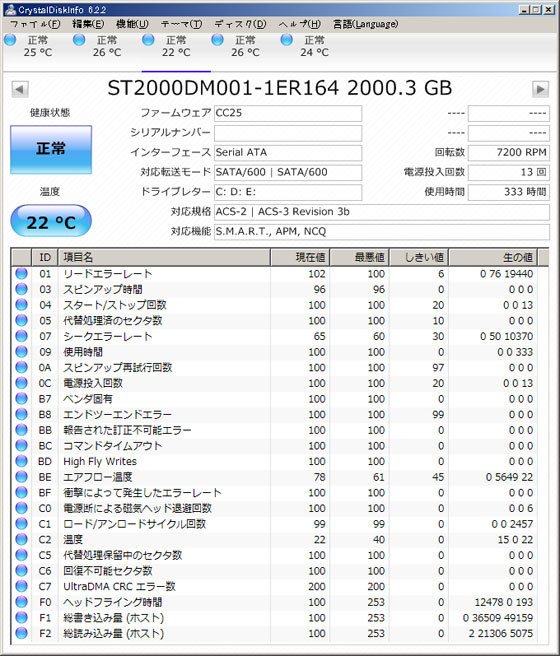Click status icon for row 07 シークエラーレート
560x656 pixels.
tap(21, 336)
